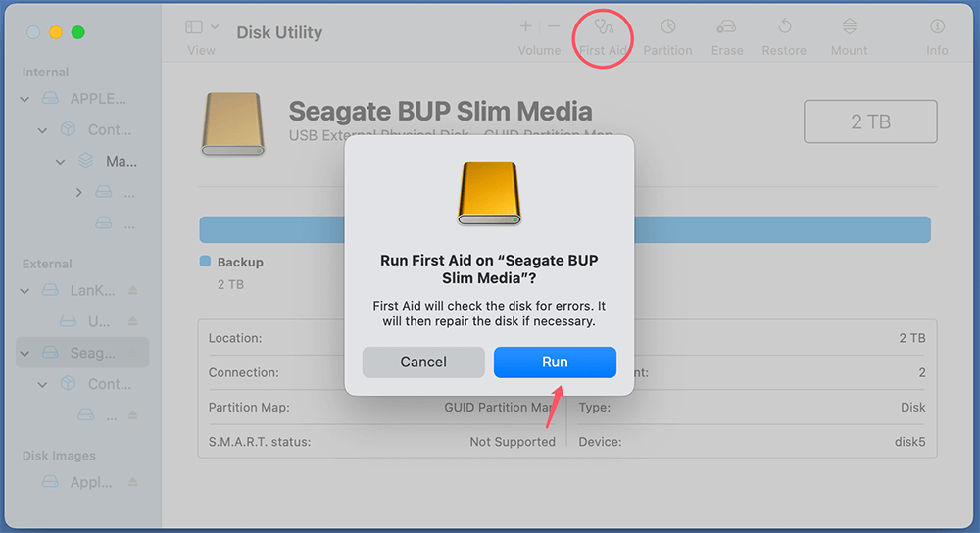
Task: Cancel the First Aid dialog
Action: 423,362
